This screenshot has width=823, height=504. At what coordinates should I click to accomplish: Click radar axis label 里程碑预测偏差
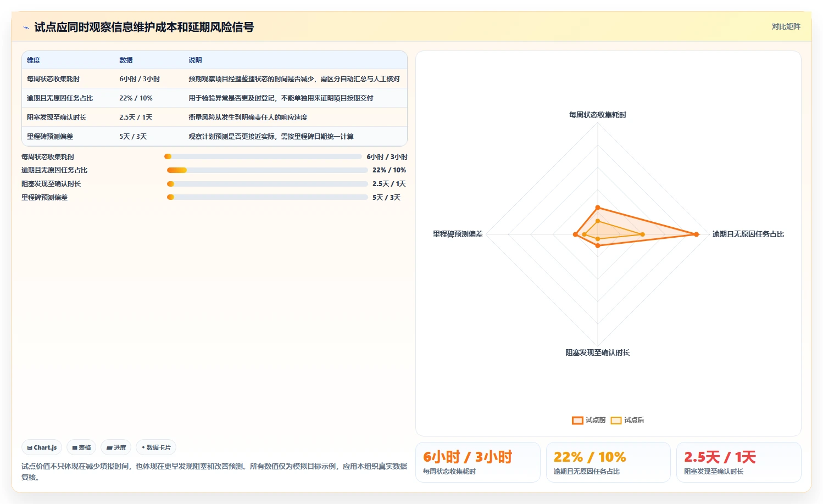coord(458,234)
